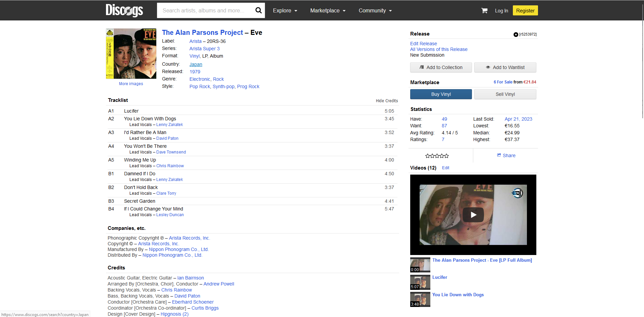Click the release ID vinyl icon

pos(516,35)
